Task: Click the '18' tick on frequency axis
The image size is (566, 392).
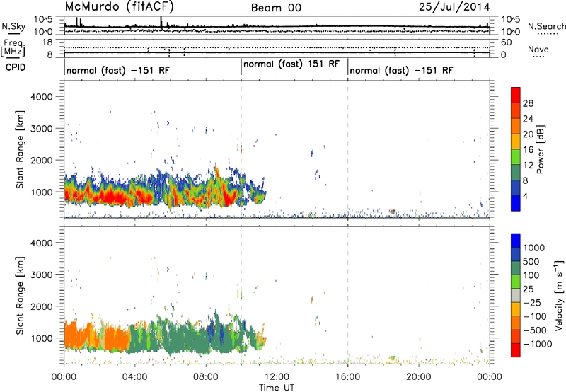Action: click(47, 42)
